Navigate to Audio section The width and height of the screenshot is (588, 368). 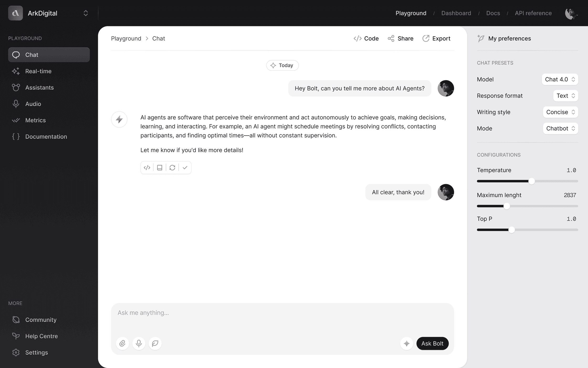[x=33, y=104]
